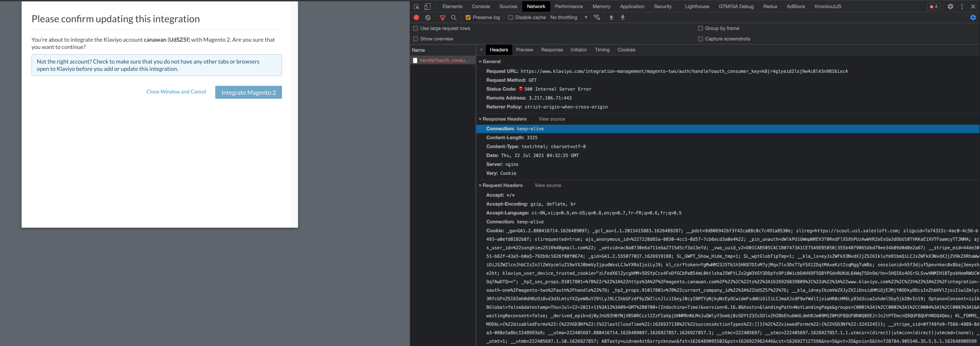The height and width of the screenshot is (346, 980).
Task: Switch to the Response detail tab
Action: coord(552,50)
